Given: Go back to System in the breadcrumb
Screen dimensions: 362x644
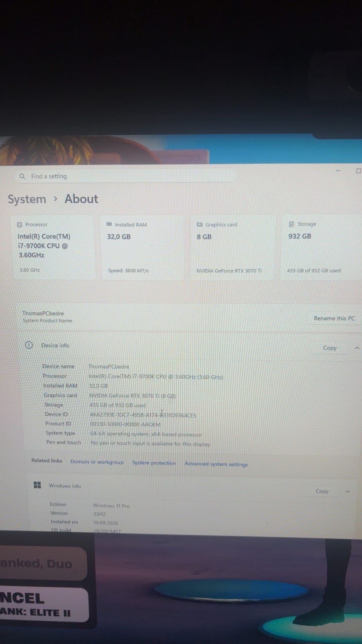Looking at the screenshot, I should click(27, 199).
